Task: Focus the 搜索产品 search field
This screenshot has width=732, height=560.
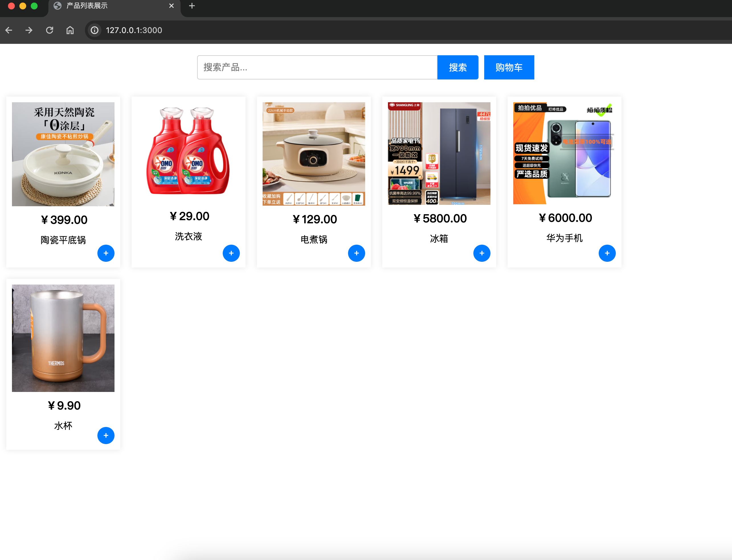Action: pyautogui.click(x=317, y=67)
